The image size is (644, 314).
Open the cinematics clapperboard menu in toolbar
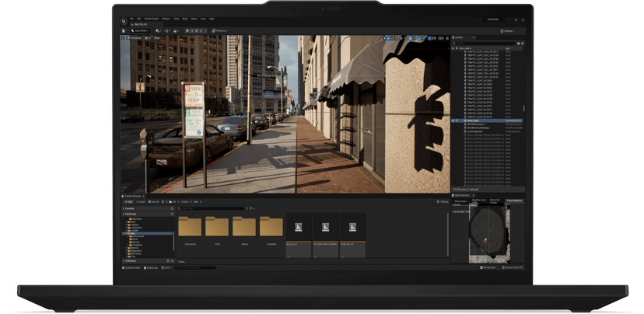click(x=175, y=31)
